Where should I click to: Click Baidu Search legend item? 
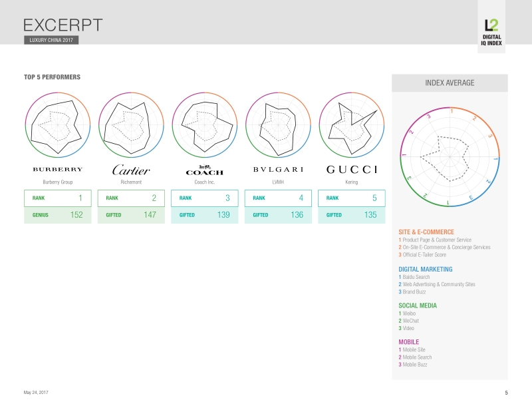414,277
